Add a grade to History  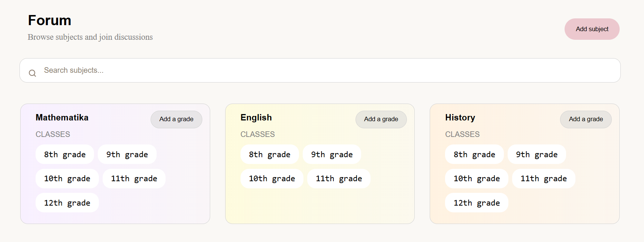coord(586,119)
